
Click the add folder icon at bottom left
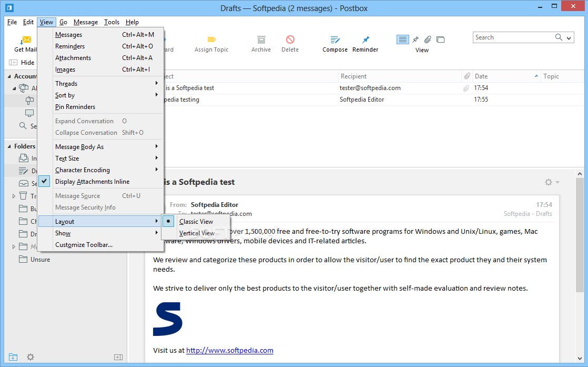pos(13,357)
